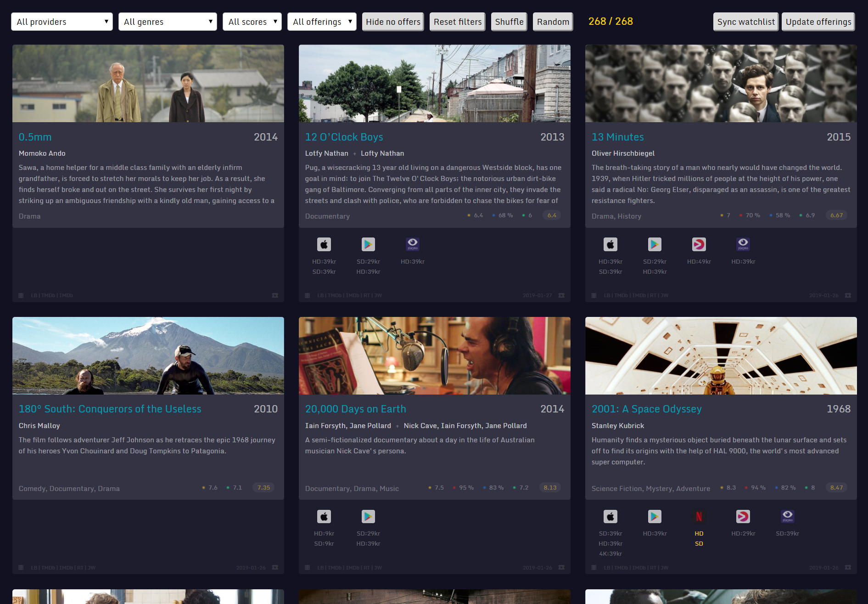This screenshot has height=604, width=868.
Task: Click ticket icon in 0.5mm card footer
Action: tap(275, 295)
